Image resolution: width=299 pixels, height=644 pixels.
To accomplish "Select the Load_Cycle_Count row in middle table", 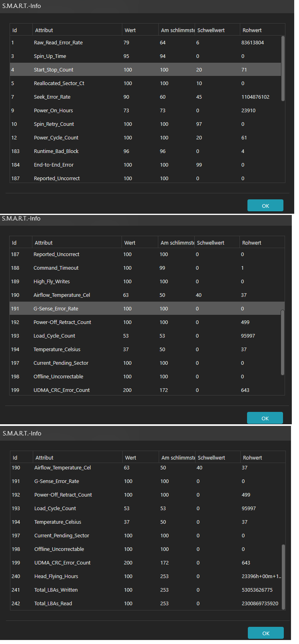I will coord(145,336).
